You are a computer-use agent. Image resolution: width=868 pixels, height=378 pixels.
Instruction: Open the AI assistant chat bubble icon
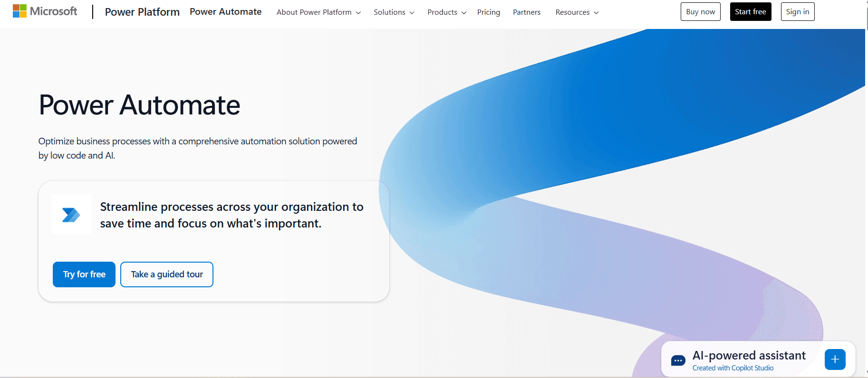tap(678, 361)
